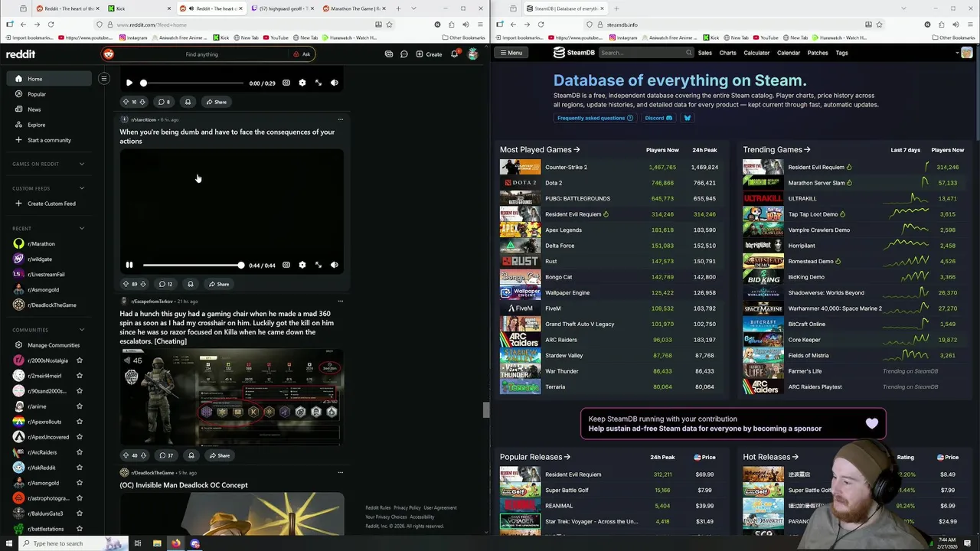Screen dimensions: 980x551
Task: Give award on the EscapefromTarkov post
Action: coord(191,455)
